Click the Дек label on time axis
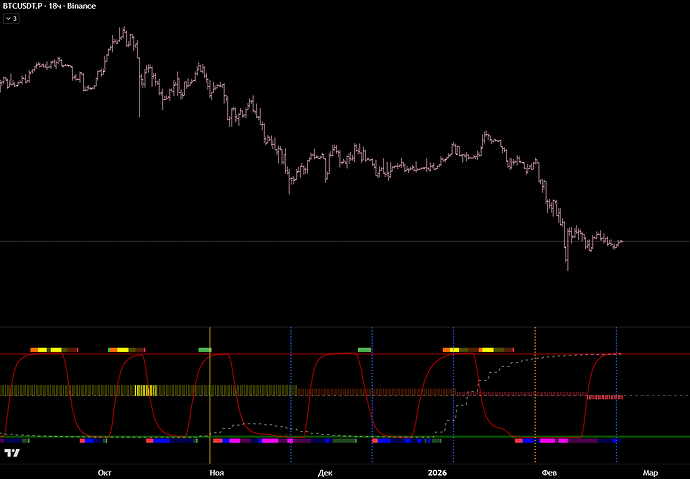This screenshot has height=479, width=690. click(324, 471)
